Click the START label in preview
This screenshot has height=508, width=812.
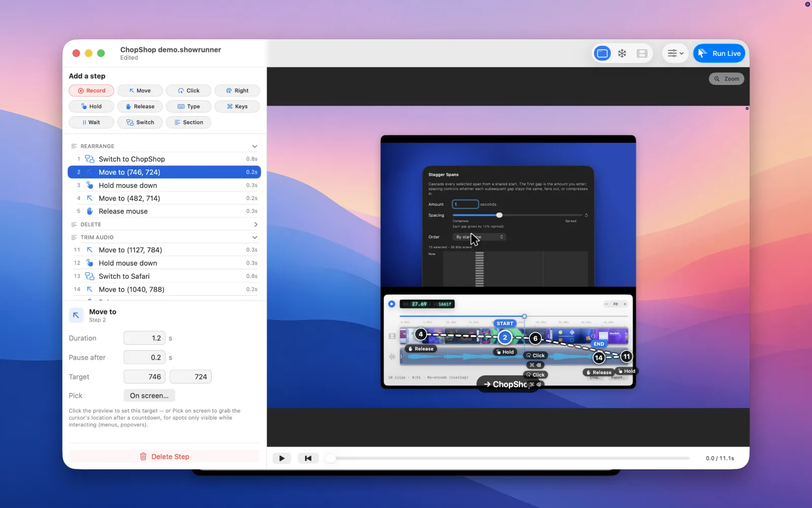(x=505, y=324)
